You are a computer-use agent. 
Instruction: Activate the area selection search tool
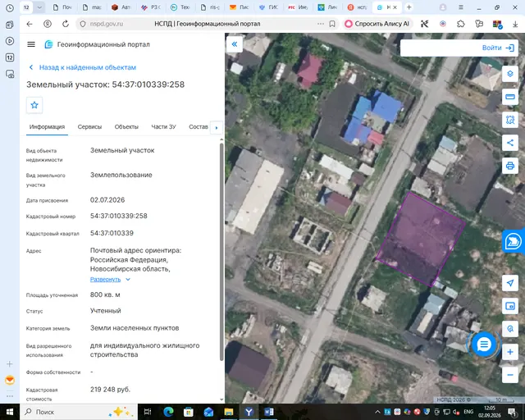point(510,120)
